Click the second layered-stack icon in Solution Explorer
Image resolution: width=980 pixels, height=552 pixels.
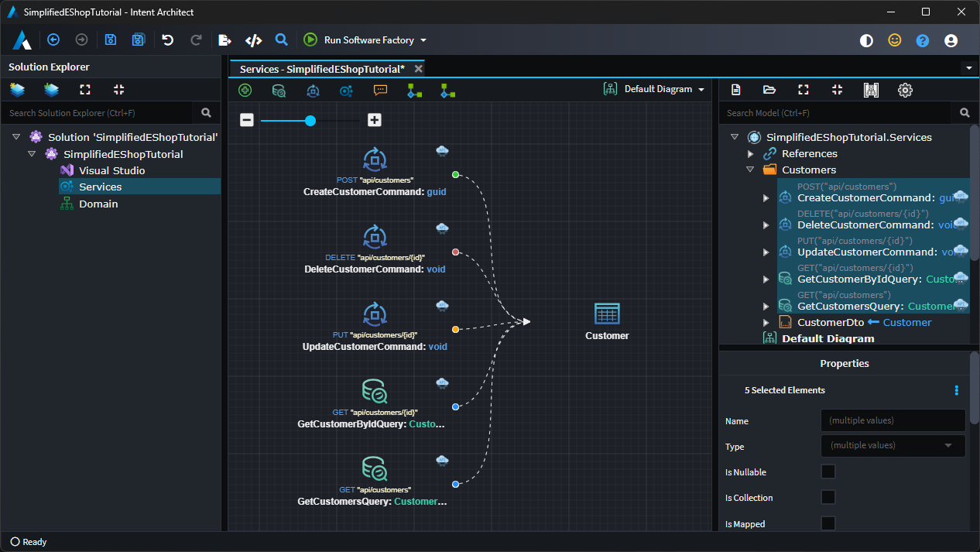click(x=51, y=90)
